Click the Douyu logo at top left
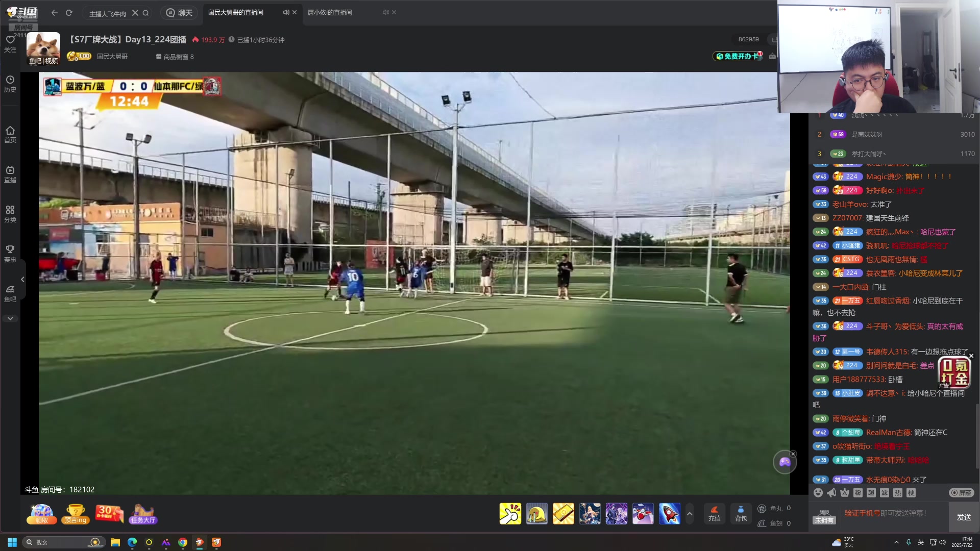The width and height of the screenshot is (980, 551). click(x=22, y=13)
